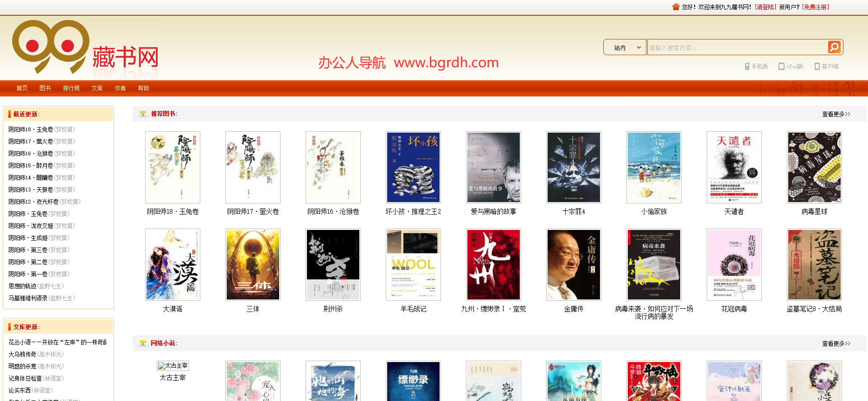Image resolution: width=868 pixels, height=401 pixels.
Task: Click author 盐野七生 beside 思想的轨迹
Action: (x=51, y=286)
